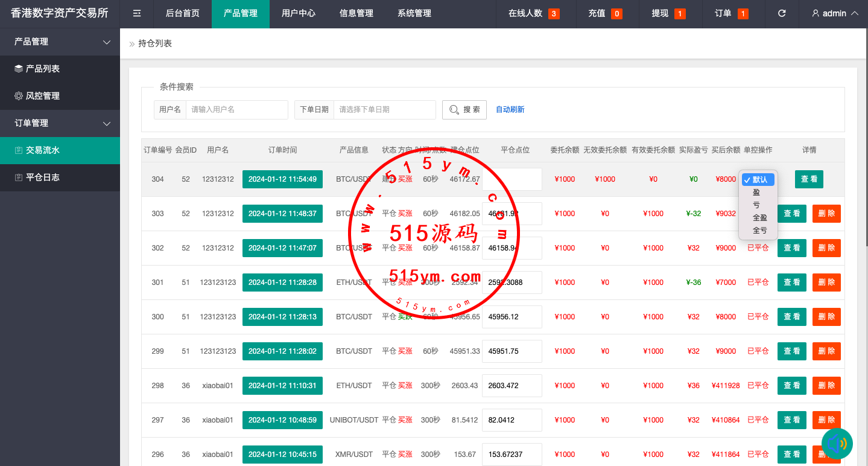Collapse the order management sidebar section
The width and height of the screenshot is (868, 466).
coord(107,124)
